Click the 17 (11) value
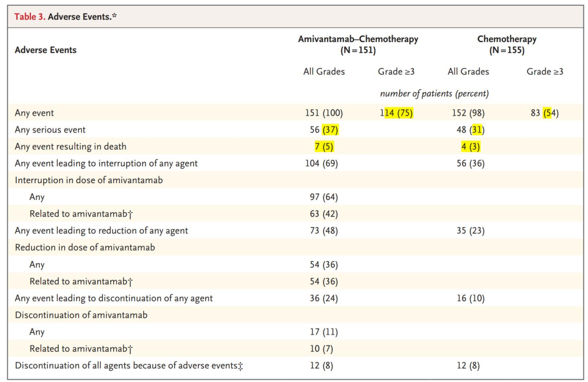This screenshot has width=588, height=382. [323, 332]
